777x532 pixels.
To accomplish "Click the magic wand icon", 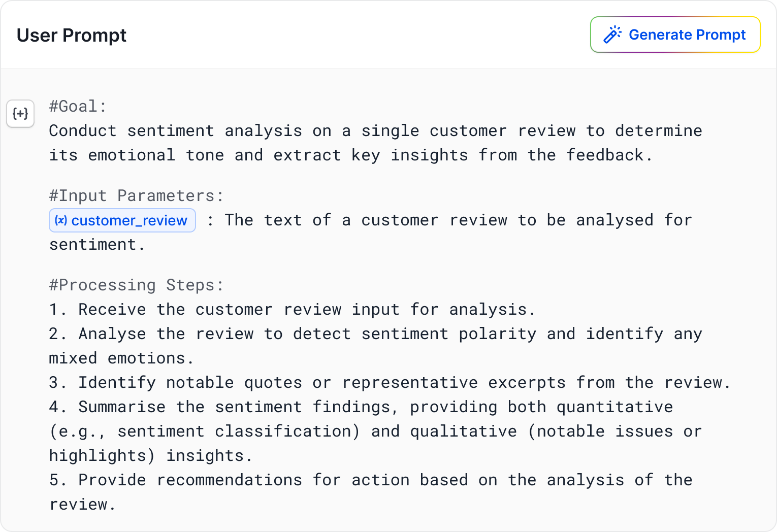I will point(612,35).
